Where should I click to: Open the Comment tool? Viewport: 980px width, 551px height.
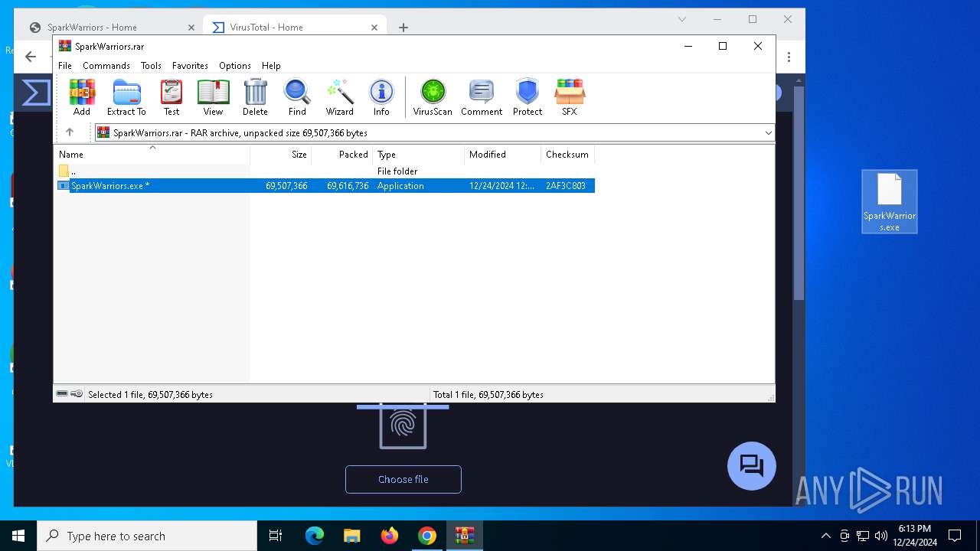tap(482, 97)
